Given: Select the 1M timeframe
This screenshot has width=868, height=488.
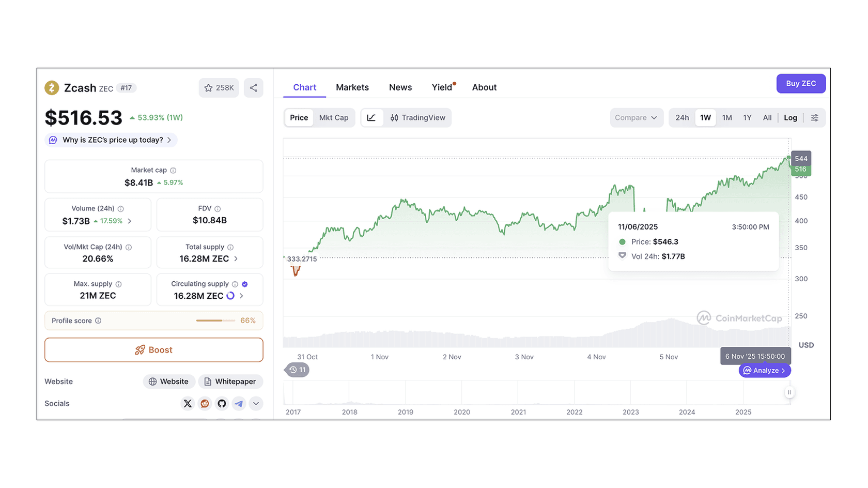Looking at the screenshot, I should click(x=726, y=117).
